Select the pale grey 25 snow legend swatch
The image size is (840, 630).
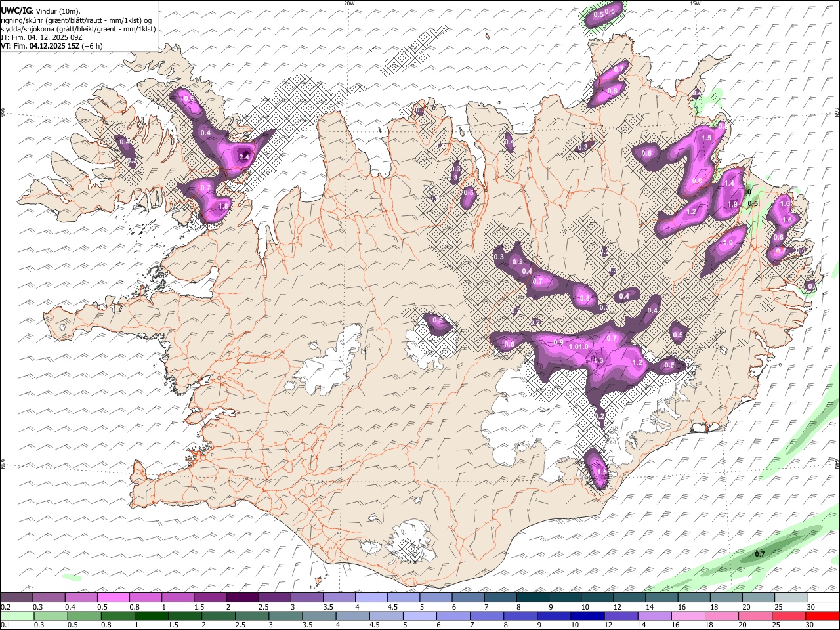[791, 597]
